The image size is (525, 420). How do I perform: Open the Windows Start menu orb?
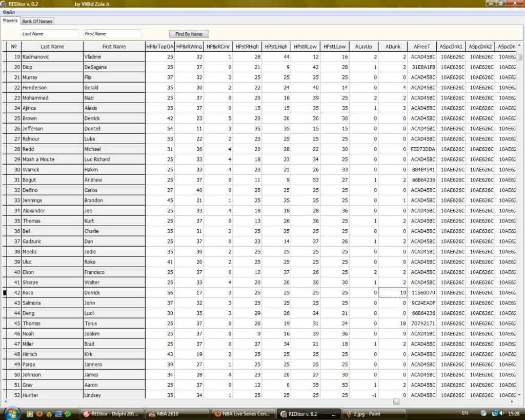(x=11, y=413)
